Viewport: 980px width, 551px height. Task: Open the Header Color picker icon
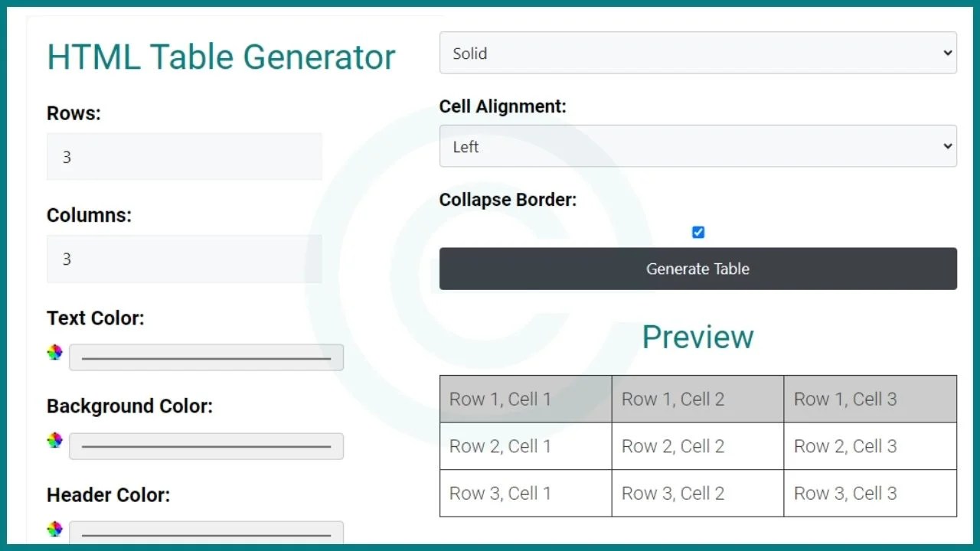pyautogui.click(x=54, y=529)
